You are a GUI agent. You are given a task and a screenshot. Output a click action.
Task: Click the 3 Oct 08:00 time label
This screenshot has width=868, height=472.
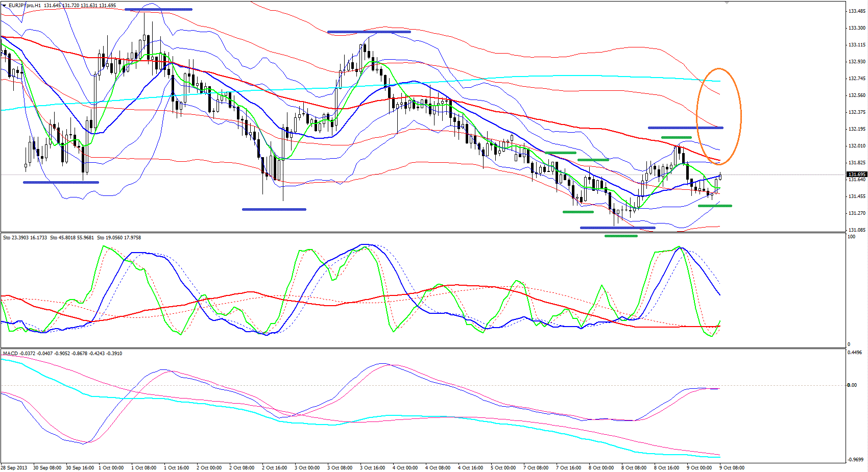pyautogui.click(x=340, y=468)
